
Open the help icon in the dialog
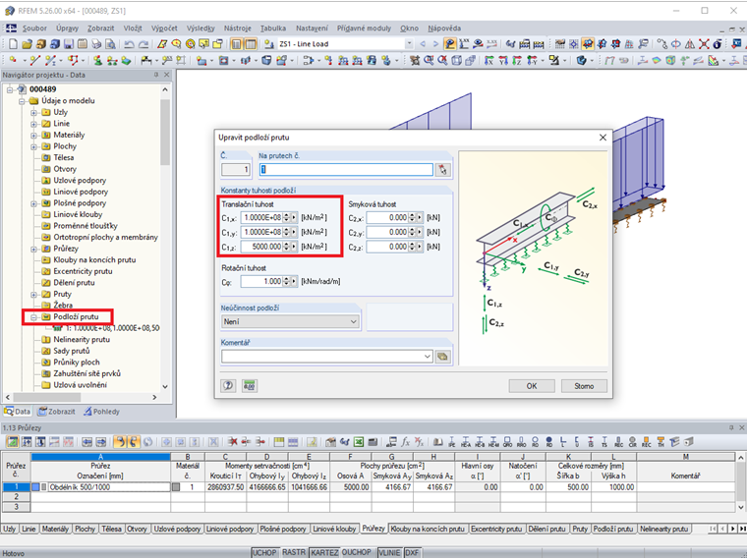(228, 385)
